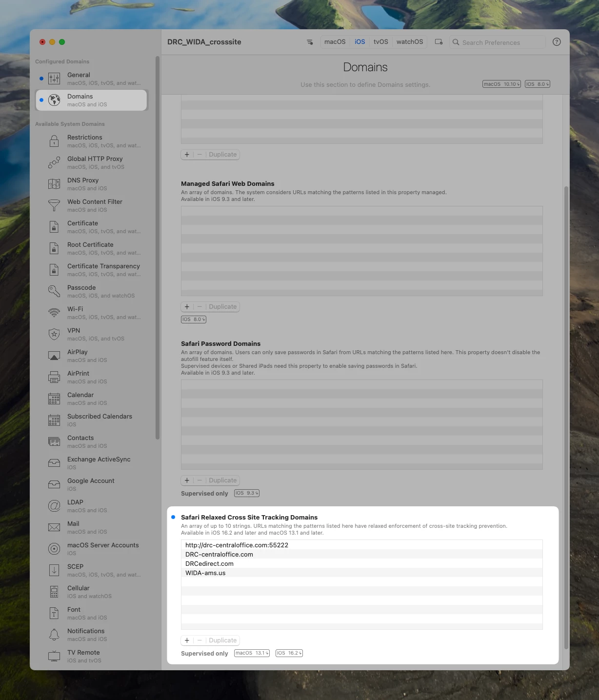Click the device/display settings toolbar icon
This screenshot has height=700, width=599.
[439, 42]
